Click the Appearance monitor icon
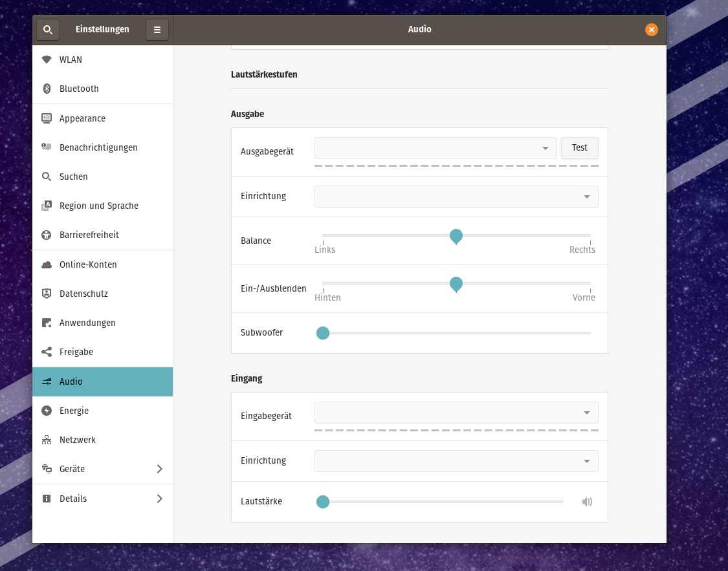The width and height of the screenshot is (728, 571). click(x=47, y=118)
